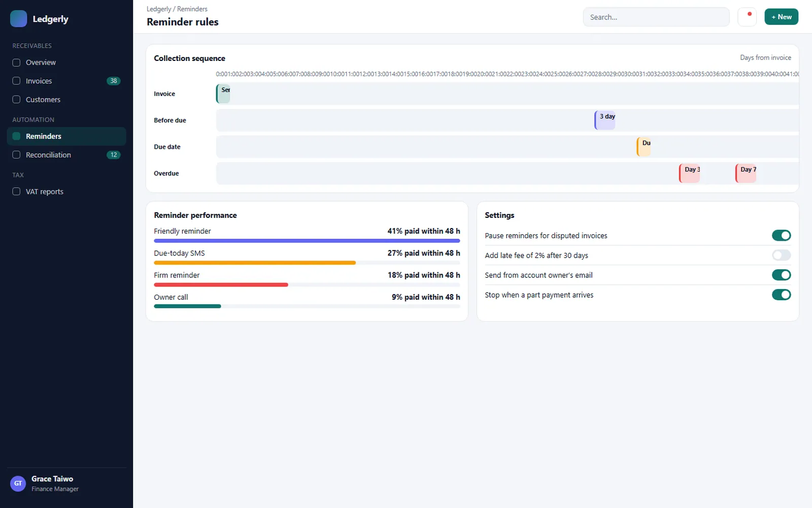This screenshot has width=812, height=508.
Task: Click '41% paid within 48 h' value
Action: [424, 231]
